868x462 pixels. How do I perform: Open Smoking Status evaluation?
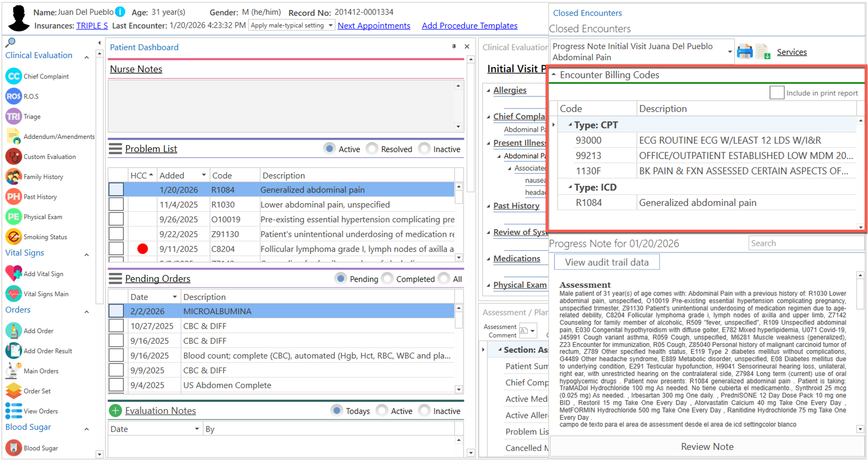[13, 237]
